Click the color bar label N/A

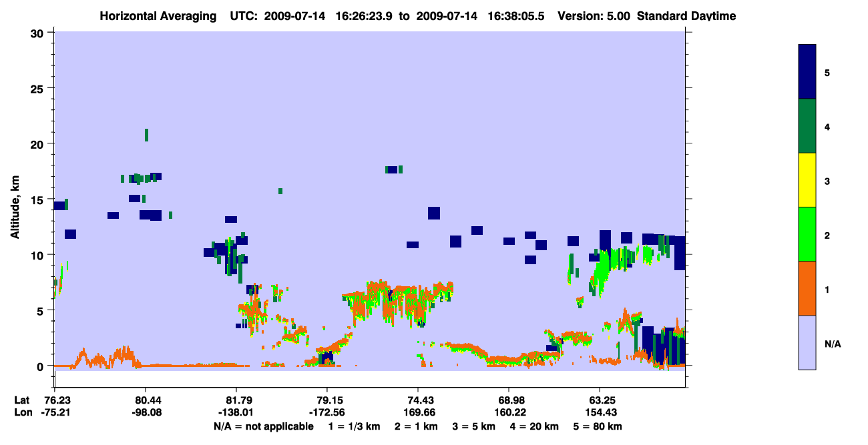(833, 344)
